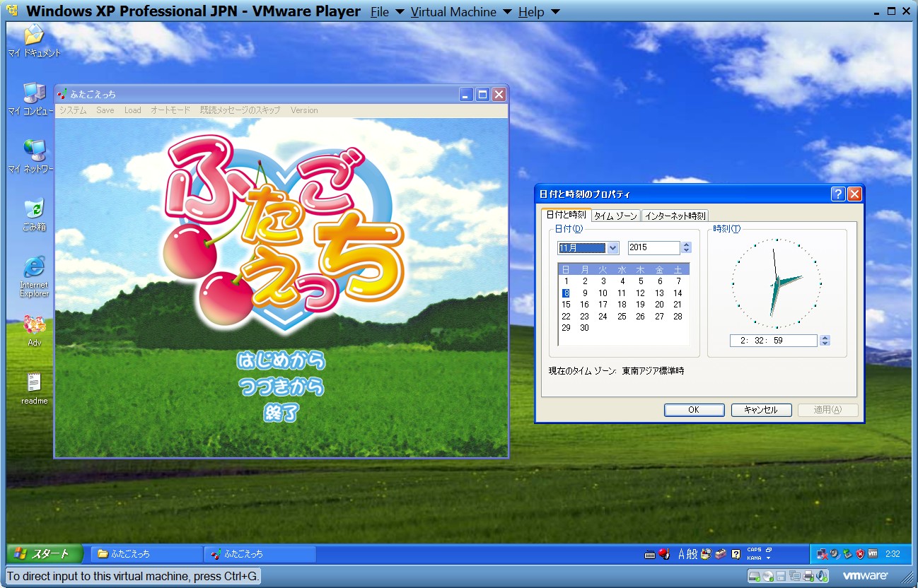
Task: Click the language bar minimize icon
Action: click(768, 550)
